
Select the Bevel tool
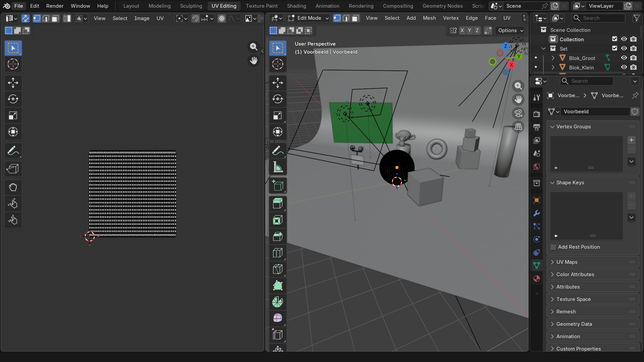[278, 236]
